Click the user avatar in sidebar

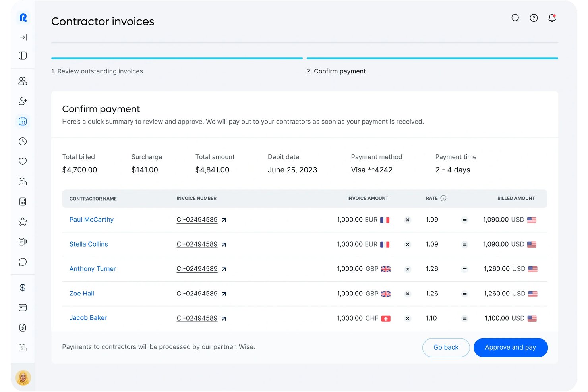point(23,378)
